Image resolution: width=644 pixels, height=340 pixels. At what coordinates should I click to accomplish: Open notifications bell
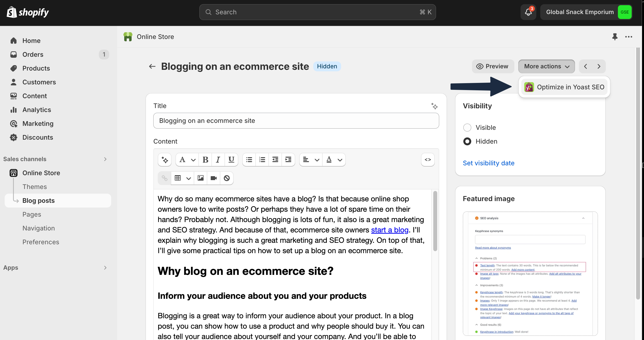click(528, 12)
